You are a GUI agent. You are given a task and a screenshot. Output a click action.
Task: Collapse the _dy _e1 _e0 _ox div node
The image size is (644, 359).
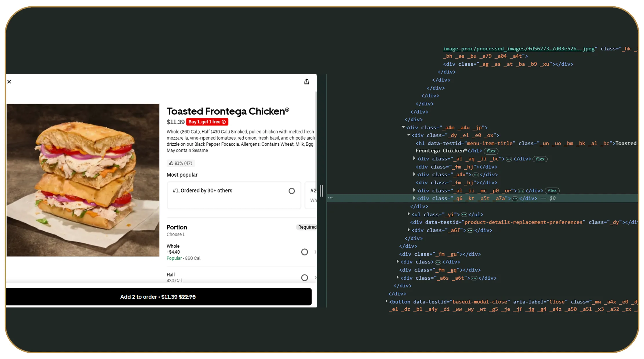coord(408,135)
